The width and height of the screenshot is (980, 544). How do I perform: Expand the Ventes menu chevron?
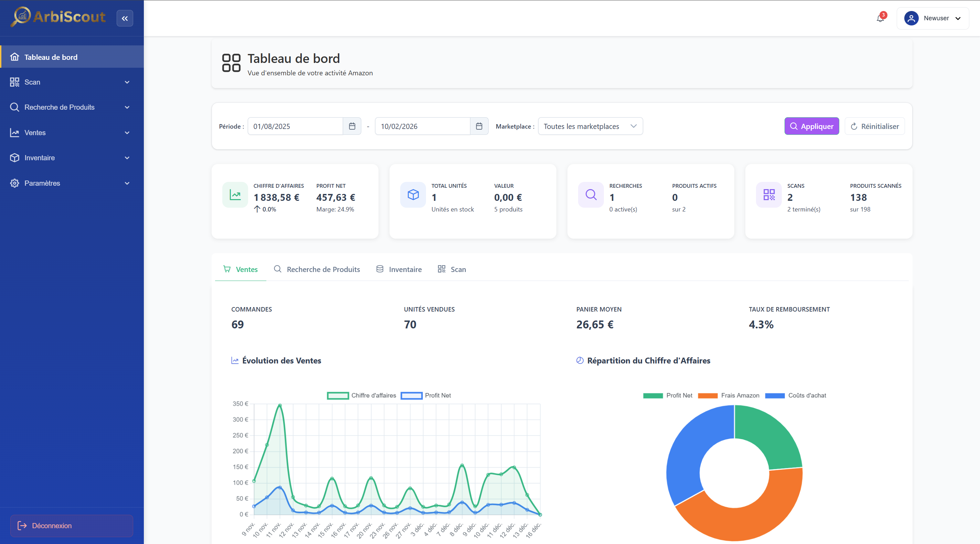127,132
